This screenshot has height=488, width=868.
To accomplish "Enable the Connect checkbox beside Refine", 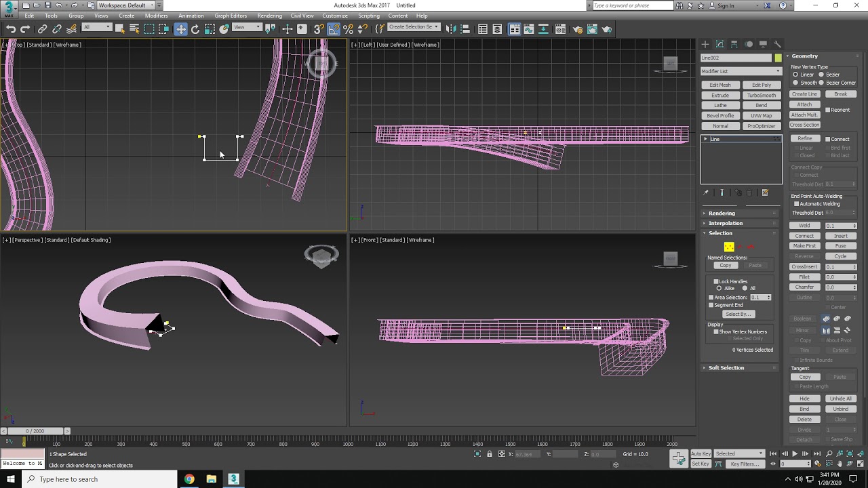I will click(827, 139).
